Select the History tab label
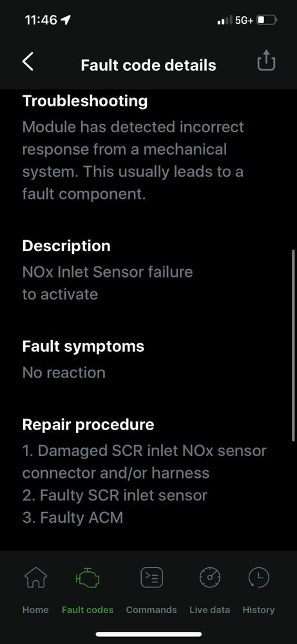The width and height of the screenshot is (297, 644). [x=258, y=610]
